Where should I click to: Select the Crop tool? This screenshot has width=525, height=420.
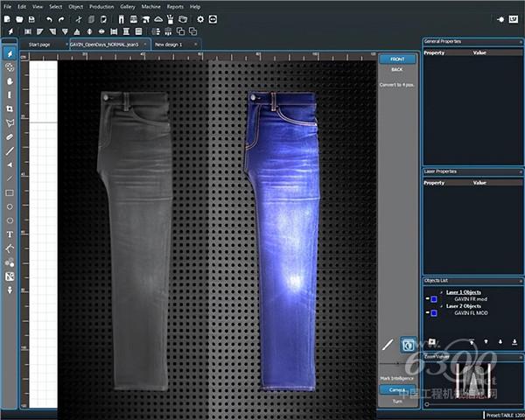tap(10, 108)
